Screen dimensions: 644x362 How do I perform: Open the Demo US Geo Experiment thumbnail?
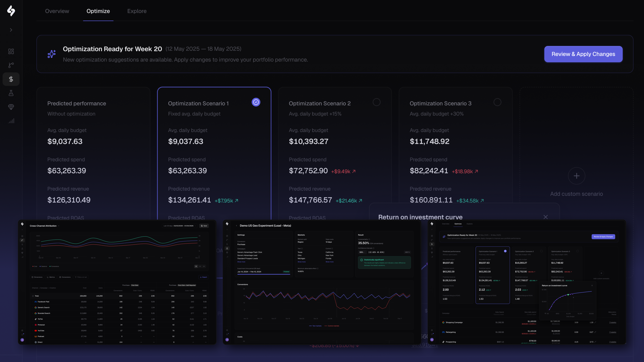(322, 282)
